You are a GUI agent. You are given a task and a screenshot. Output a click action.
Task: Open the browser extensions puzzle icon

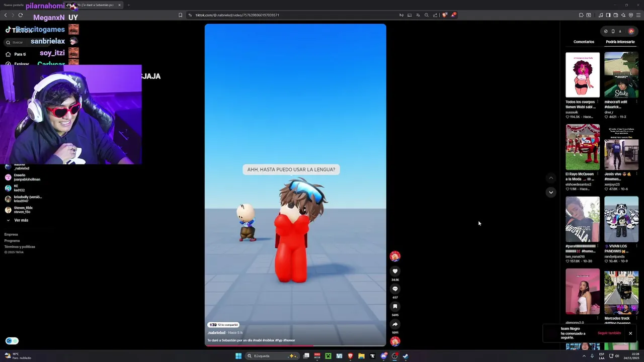click(x=581, y=15)
